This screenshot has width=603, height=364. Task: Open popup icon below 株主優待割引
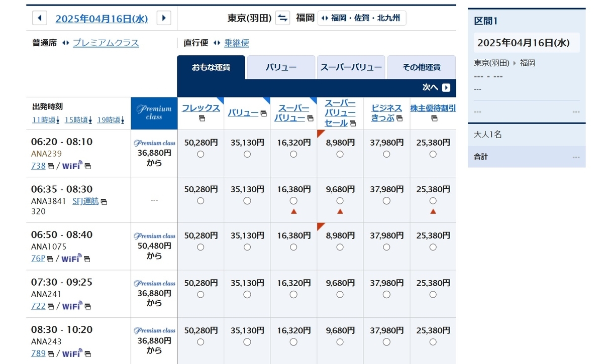[434, 118]
